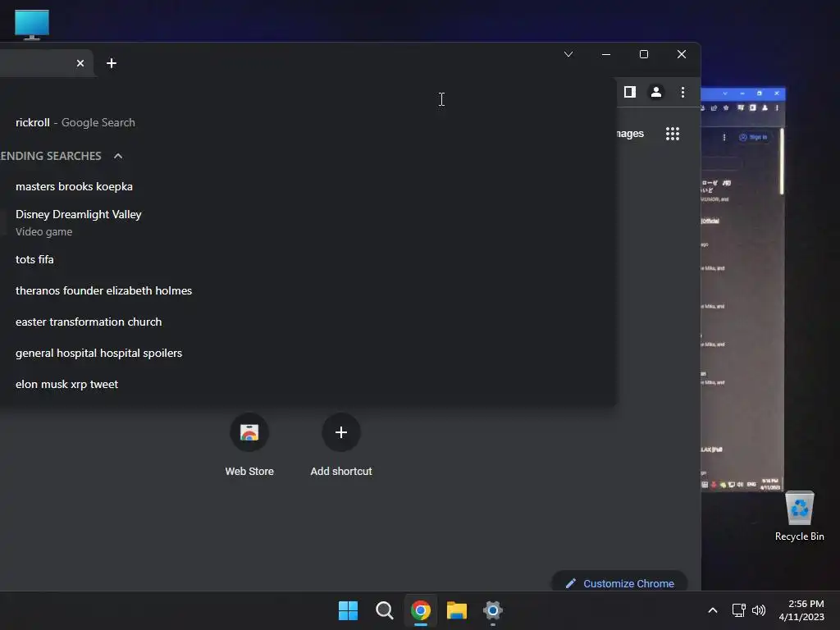840x630 pixels.
Task: Click Sign in in the background window
Action: coord(753,137)
